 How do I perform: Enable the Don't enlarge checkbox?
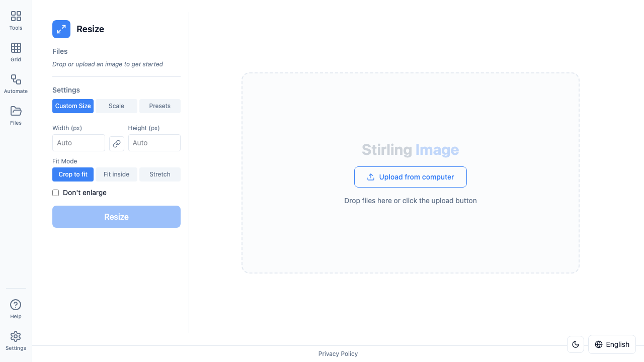pyautogui.click(x=56, y=193)
